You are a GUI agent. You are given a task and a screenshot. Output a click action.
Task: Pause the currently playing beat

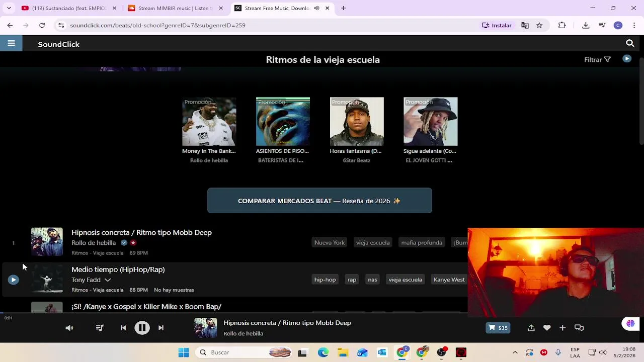coord(142,328)
